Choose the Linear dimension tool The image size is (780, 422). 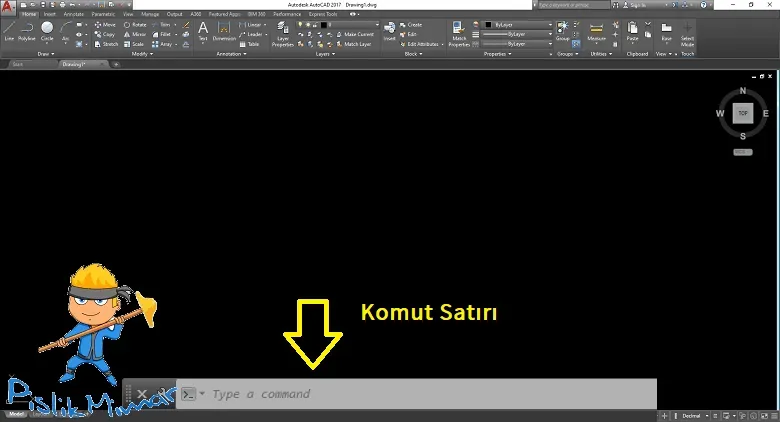tap(250, 24)
